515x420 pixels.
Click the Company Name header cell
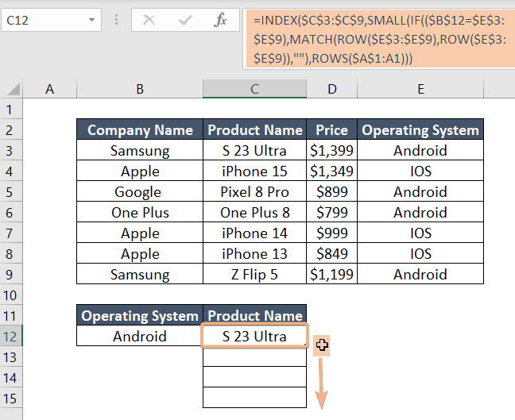click(140, 130)
